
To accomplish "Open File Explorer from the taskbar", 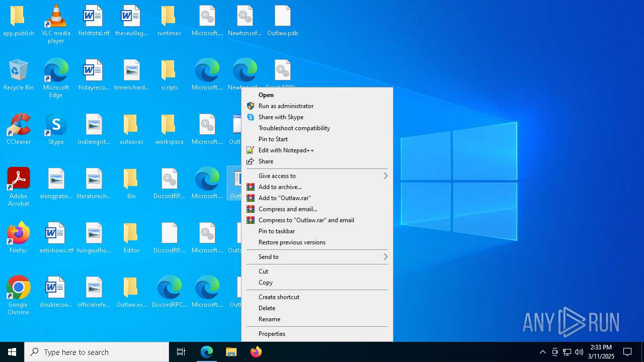I will tap(231, 352).
